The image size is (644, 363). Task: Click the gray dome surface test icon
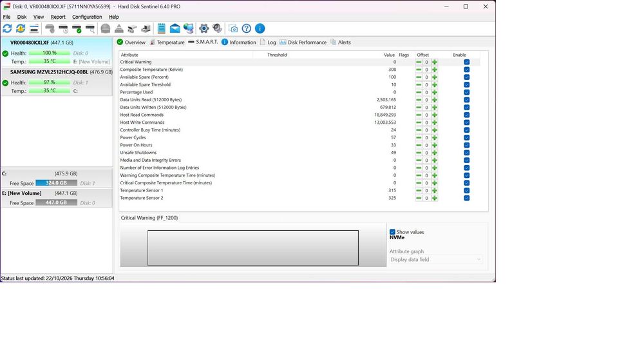[x=106, y=28]
